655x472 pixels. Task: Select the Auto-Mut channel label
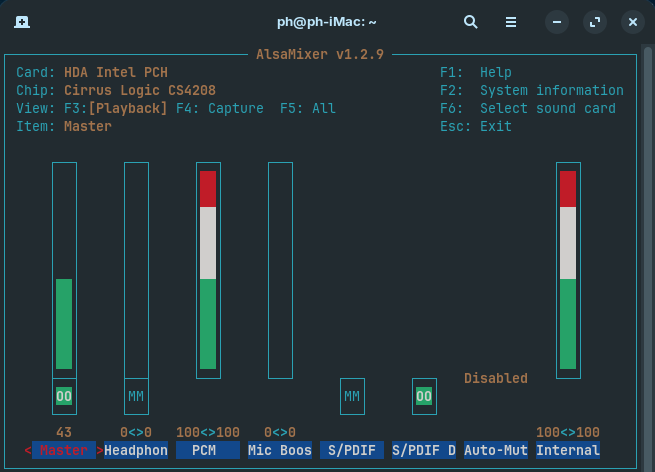pos(496,450)
